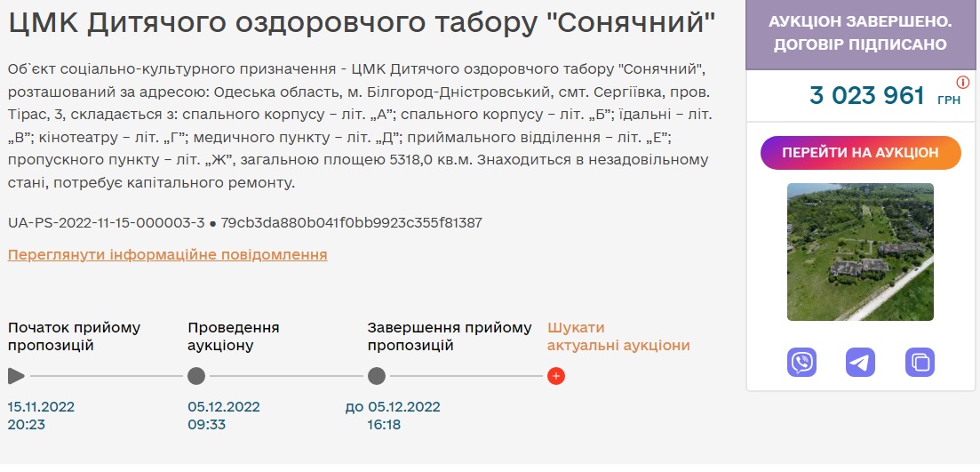Select the 'Проведення аукціону' timeline circle
This screenshot has width=980, height=472.
pos(196,376)
